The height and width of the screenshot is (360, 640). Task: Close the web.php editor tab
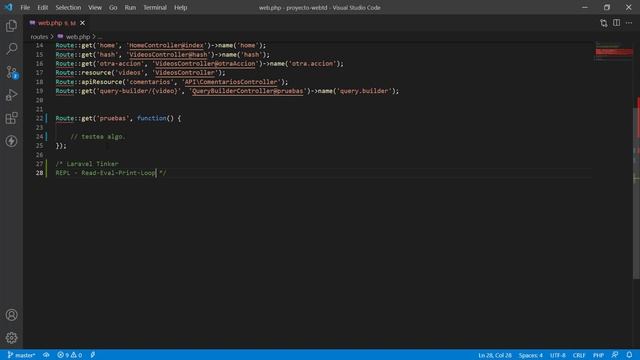click(x=82, y=23)
